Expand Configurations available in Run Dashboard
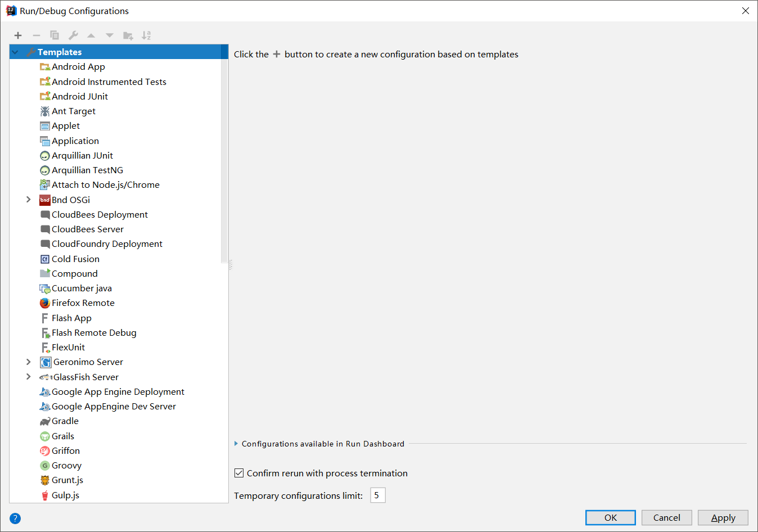The height and width of the screenshot is (532, 758). click(236, 444)
